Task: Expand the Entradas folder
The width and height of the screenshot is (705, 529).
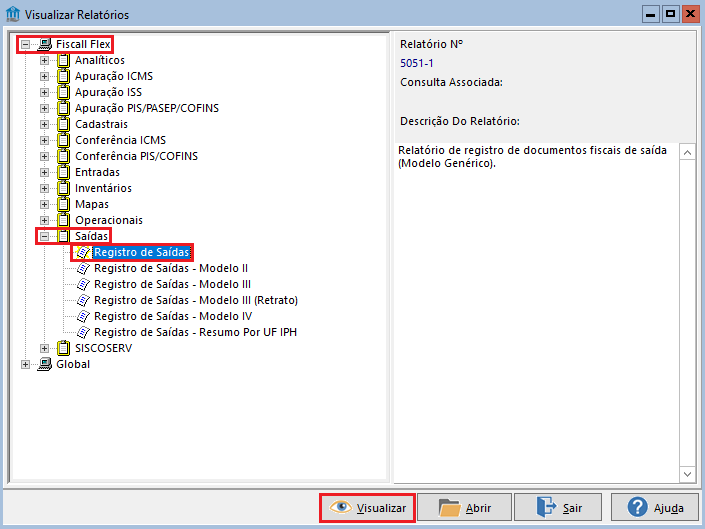Action: [x=44, y=172]
